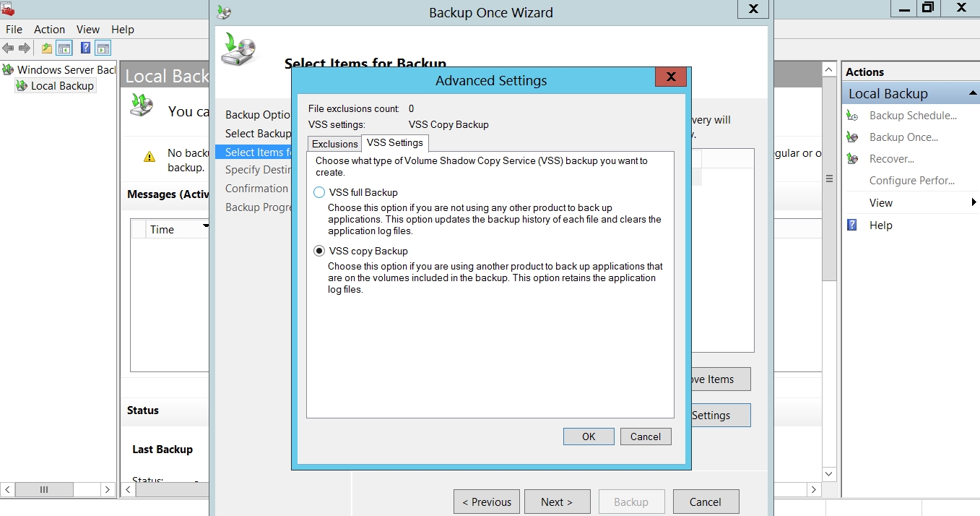Viewport: 980px width, 516px height.
Task: Select the VSS copy Backup radio button
Action: point(319,251)
